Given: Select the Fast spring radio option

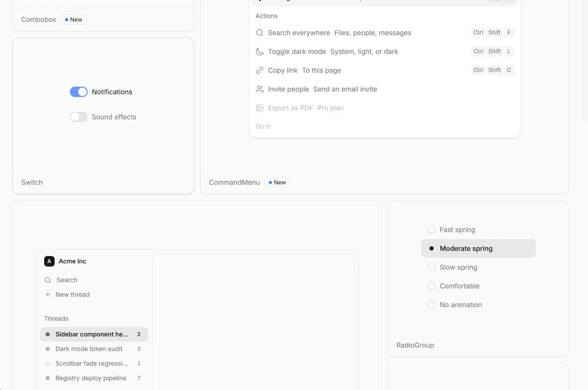Looking at the screenshot, I should [x=478, y=230].
